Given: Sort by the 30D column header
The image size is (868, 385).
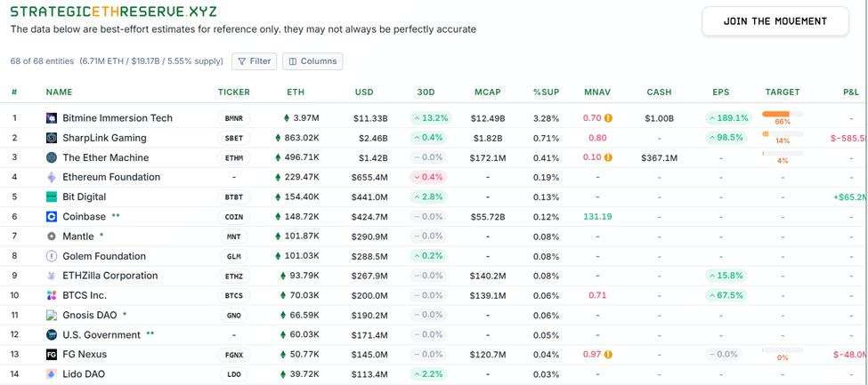Looking at the screenshot, I should pyautogui.click(x=426, y=92).
